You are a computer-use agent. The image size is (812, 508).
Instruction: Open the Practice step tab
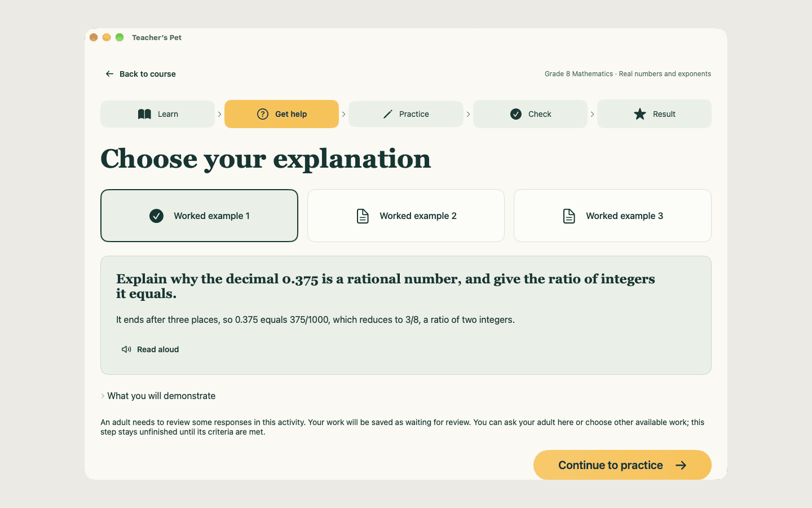406,114
